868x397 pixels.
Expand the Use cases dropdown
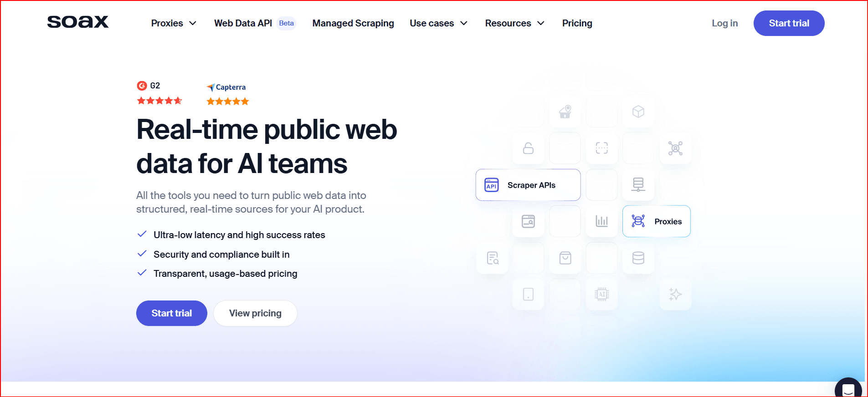click(x=438, y=23)
